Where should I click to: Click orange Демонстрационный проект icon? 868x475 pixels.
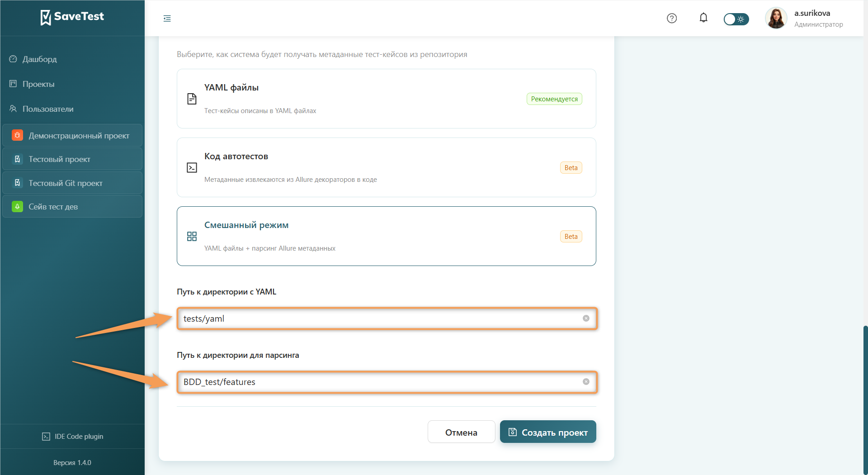point(17,135)
